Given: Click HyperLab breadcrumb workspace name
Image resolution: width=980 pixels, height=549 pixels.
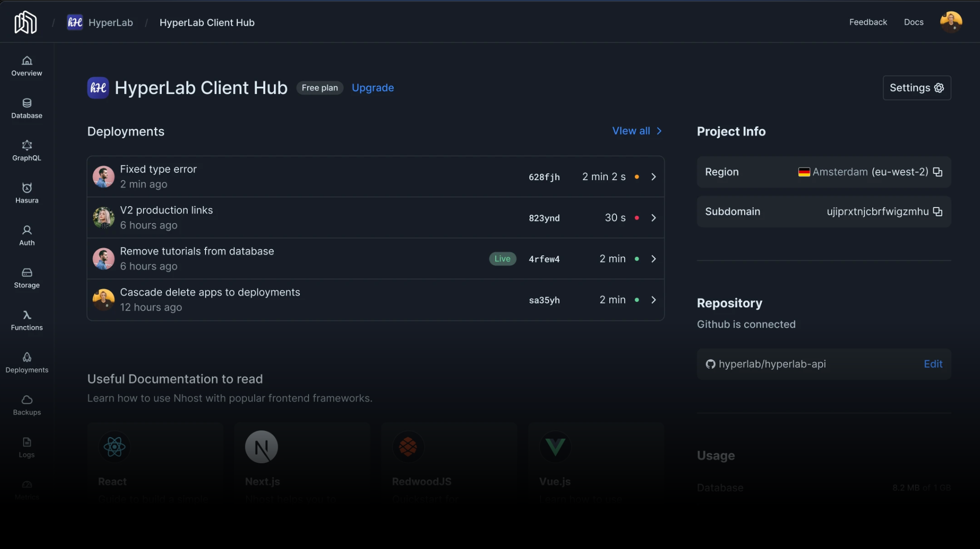Looking at the screenshot, I should point(111,23).
